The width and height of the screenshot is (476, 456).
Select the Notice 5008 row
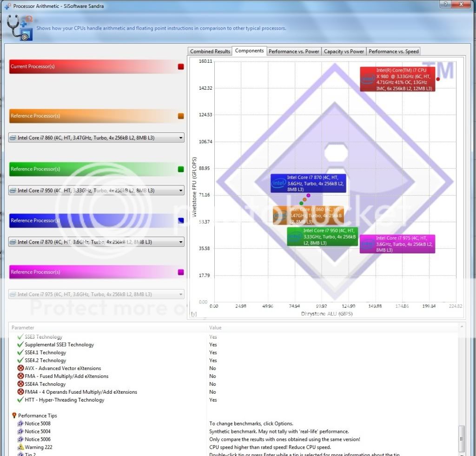coord(234,423)
